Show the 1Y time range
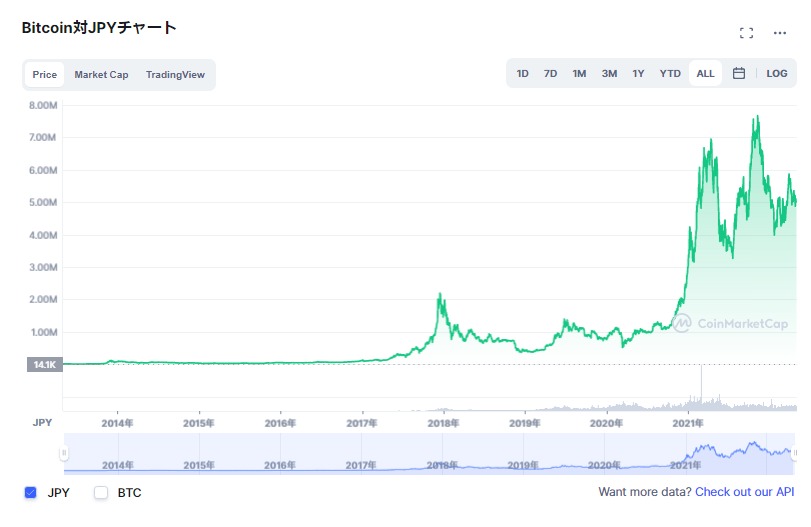Screen dimensions: 811x527 click(638, 73)
